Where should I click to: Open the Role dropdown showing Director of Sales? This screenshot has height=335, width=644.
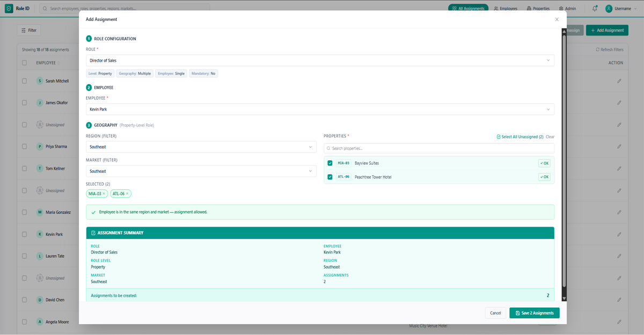coord(320,61)
